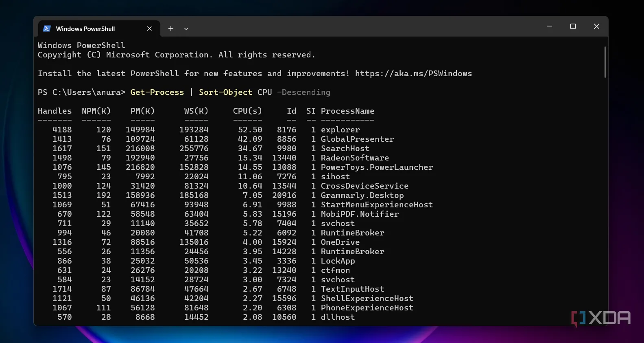644x343 pixels.
Task: Open a new terminal tab
Action: click(x=171, y=29)
